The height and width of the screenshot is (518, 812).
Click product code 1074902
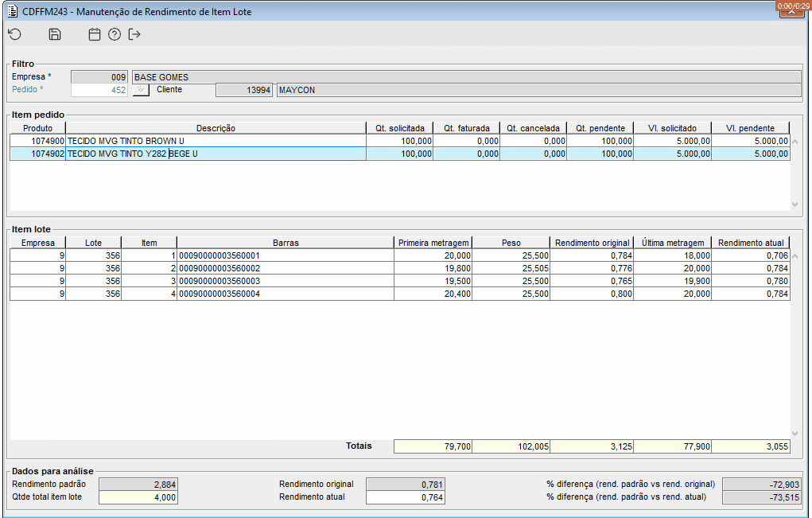pyautogui.click(x=38, y=154)
